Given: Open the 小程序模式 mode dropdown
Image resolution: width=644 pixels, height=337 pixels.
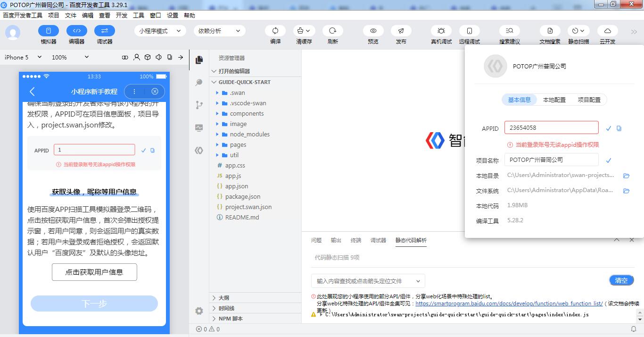Looking at the screenshot, I should pos(160,31).
